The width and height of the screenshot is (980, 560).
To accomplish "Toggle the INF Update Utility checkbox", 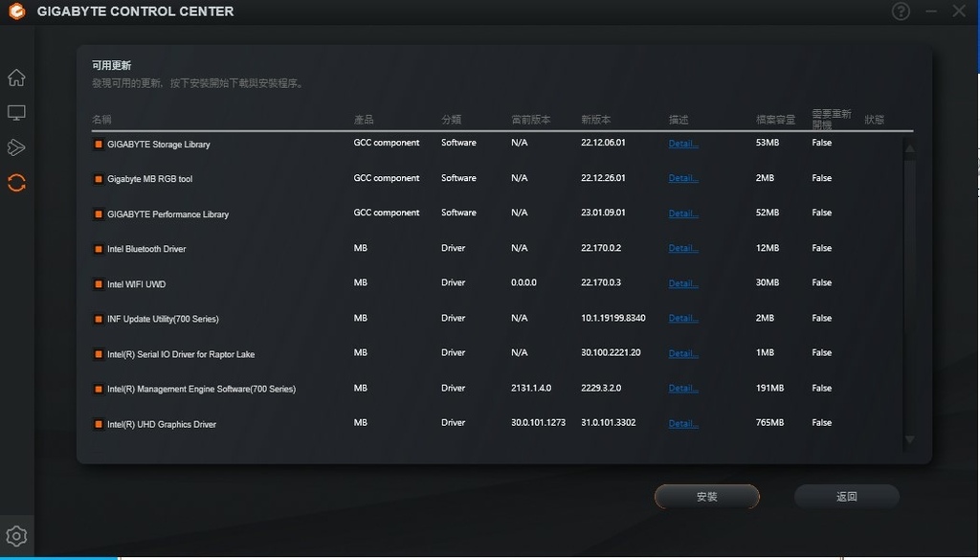I will click(99, 320).
